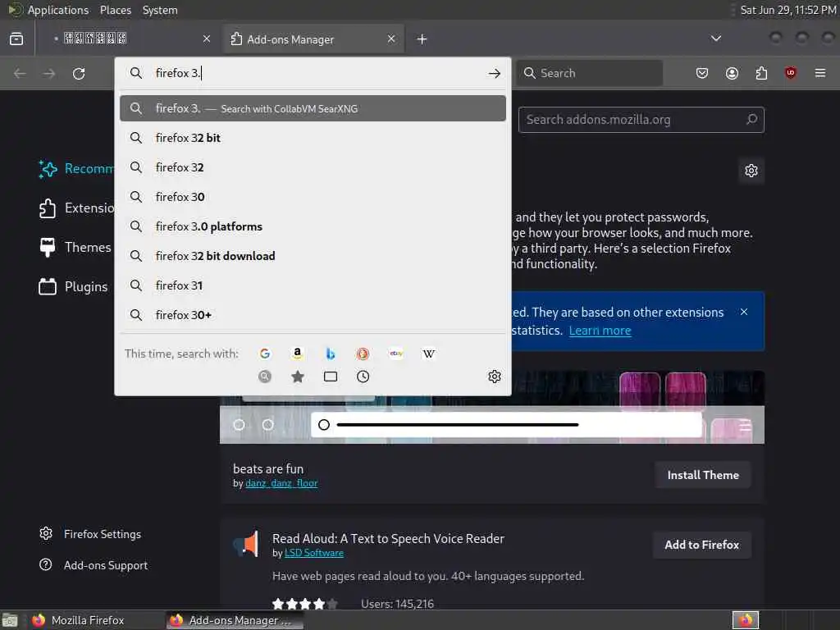Open the Recommendations sidebar category
Screen dimensions: 840x630
click(76, 169)
